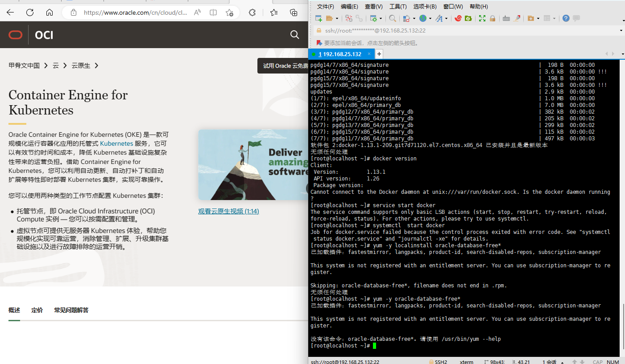Click the open folder icon in Xshell toolbar

coord(329,18)
